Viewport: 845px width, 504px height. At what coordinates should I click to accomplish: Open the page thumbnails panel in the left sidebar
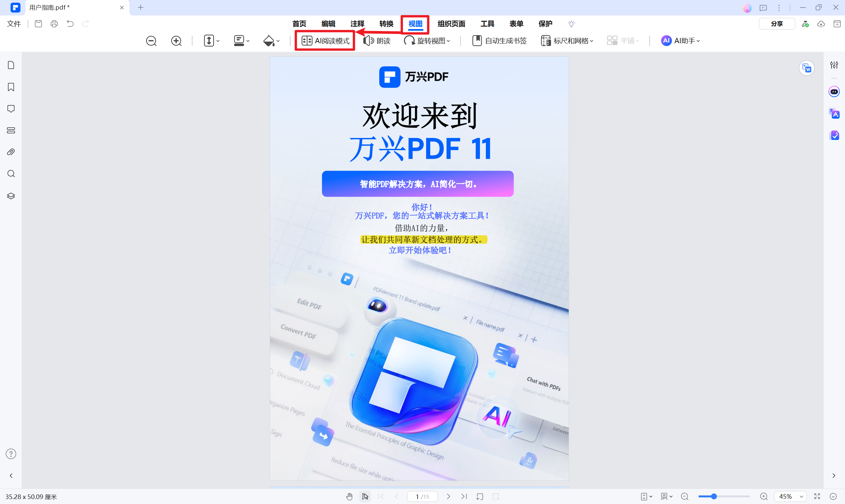(11, 65)
